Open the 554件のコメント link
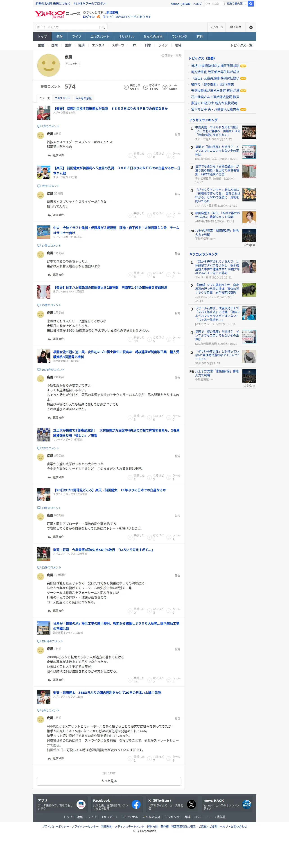The image size is (289, 868). tap(52, 641)
